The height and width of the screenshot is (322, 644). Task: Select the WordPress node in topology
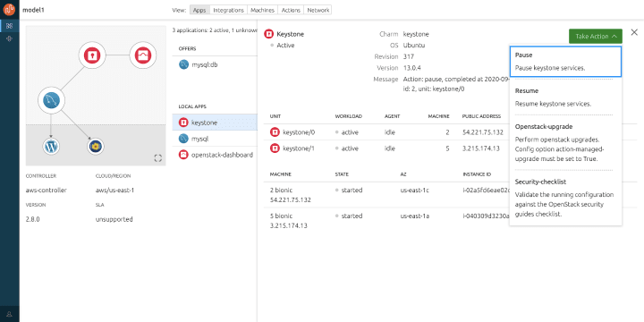pyautogui.click(x=51, y=147)
